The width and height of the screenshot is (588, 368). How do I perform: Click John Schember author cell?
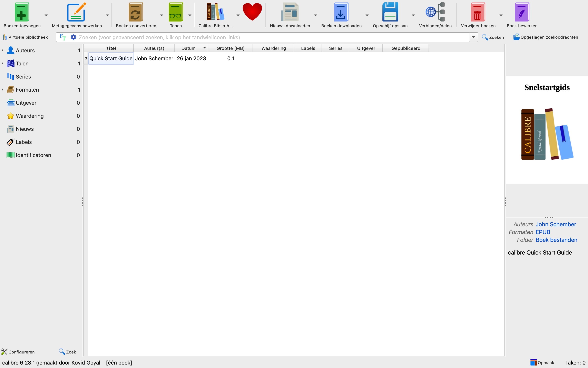click(154, 58)
